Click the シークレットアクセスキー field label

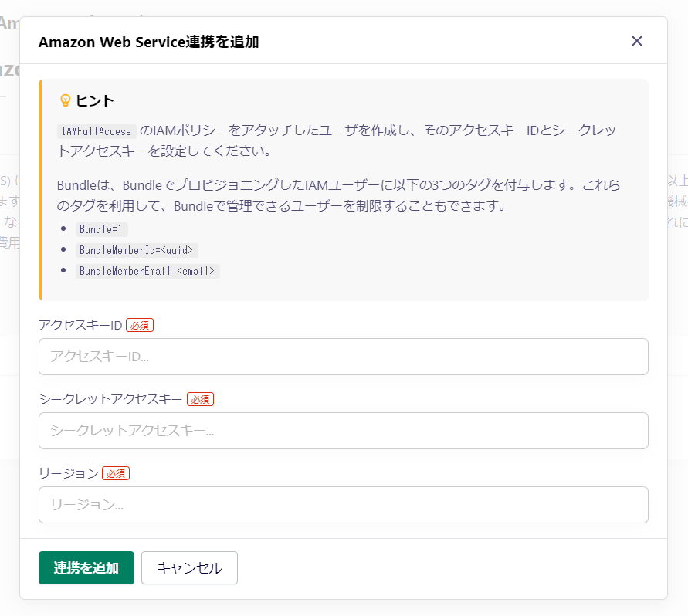pyautogui.click(x=110, y=399)
